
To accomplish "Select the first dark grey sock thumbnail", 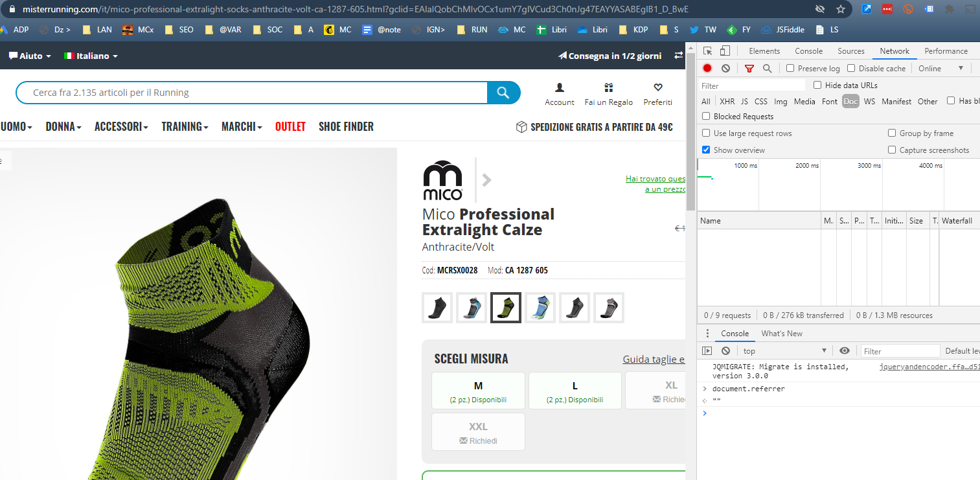I will click(437, 308).
